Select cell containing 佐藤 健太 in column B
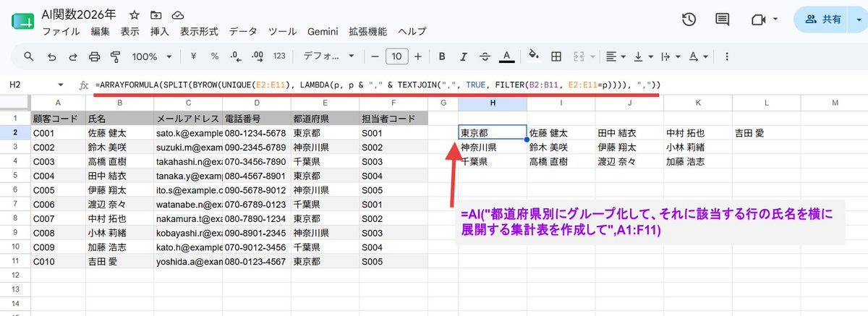Image resolution: width=868 pixels, height=316 pixels. [x=119, y=133]
